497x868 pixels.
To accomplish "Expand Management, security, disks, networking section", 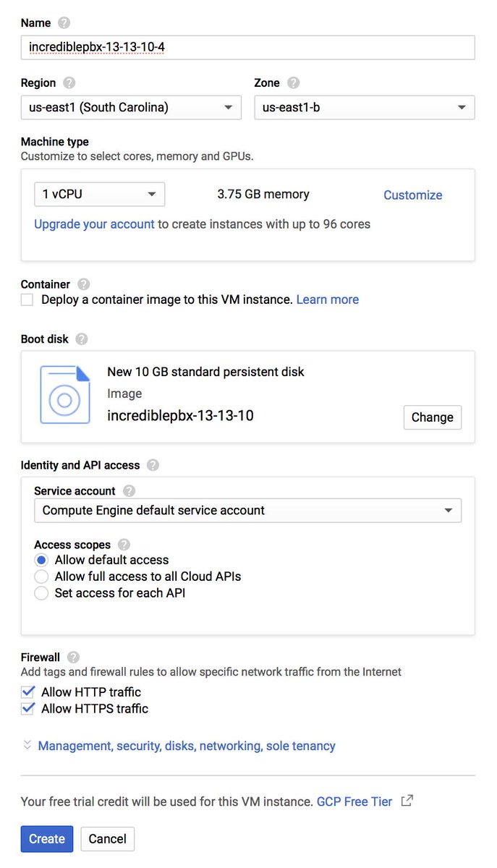I will pos(187,746).
